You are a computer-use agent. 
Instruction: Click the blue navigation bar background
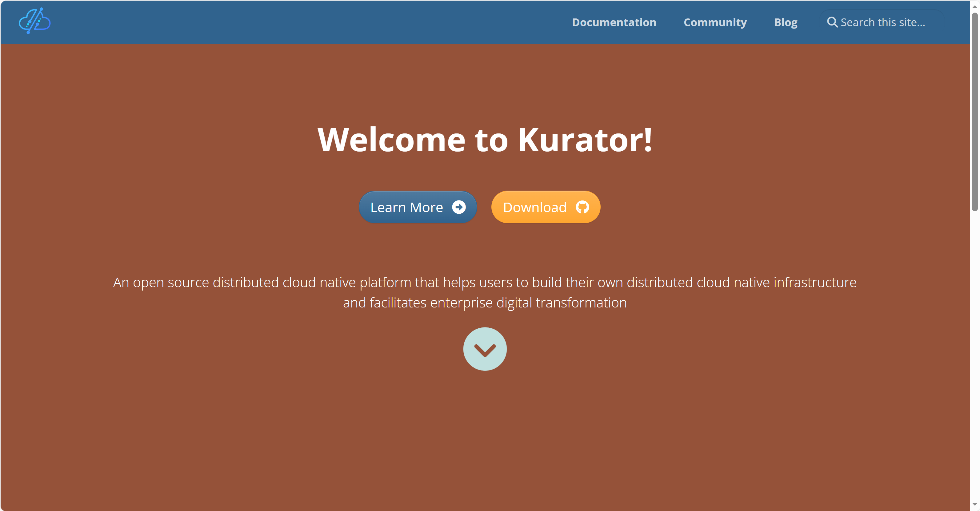click(304, 22)
